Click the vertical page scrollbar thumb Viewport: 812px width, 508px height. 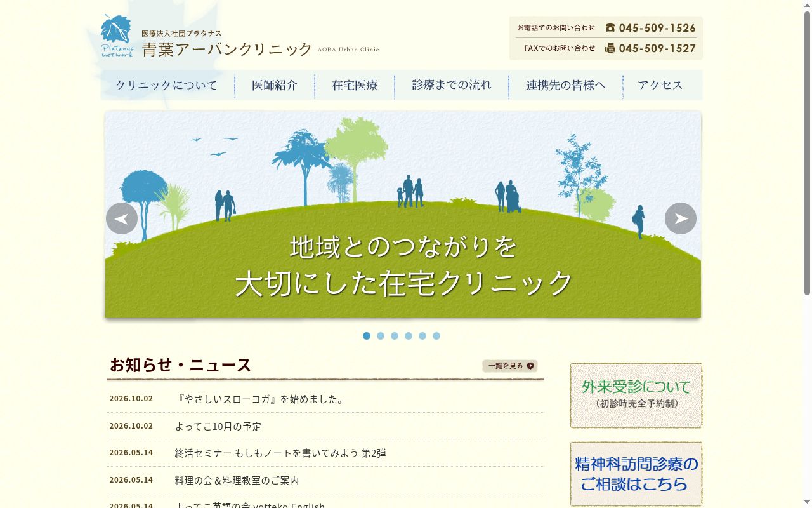coord(807,152)
